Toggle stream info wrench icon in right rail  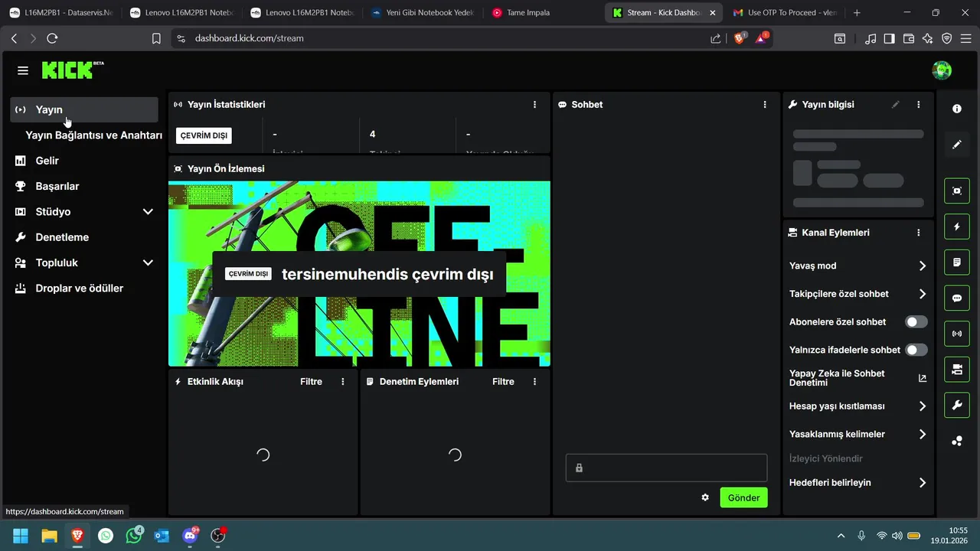point(957,405)
